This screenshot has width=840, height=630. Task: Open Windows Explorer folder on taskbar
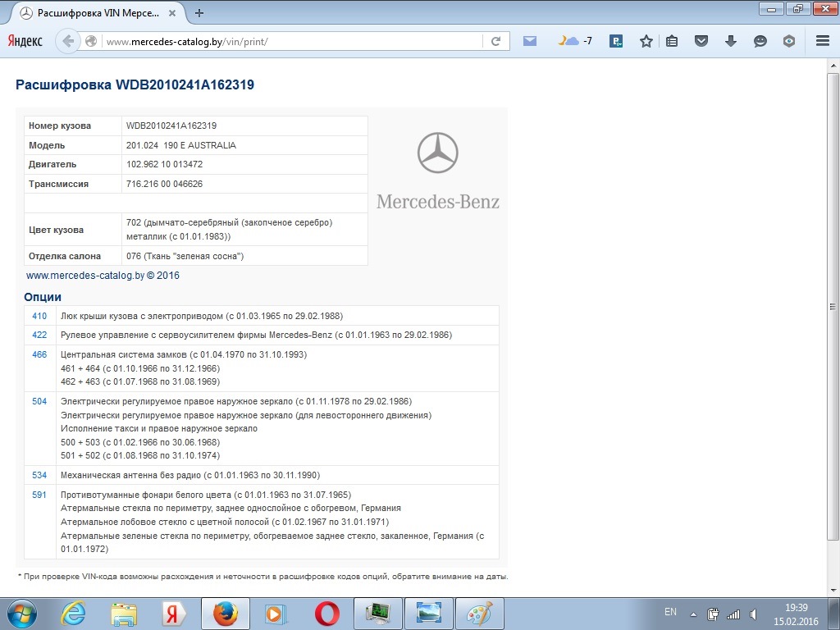click(124, 614)
